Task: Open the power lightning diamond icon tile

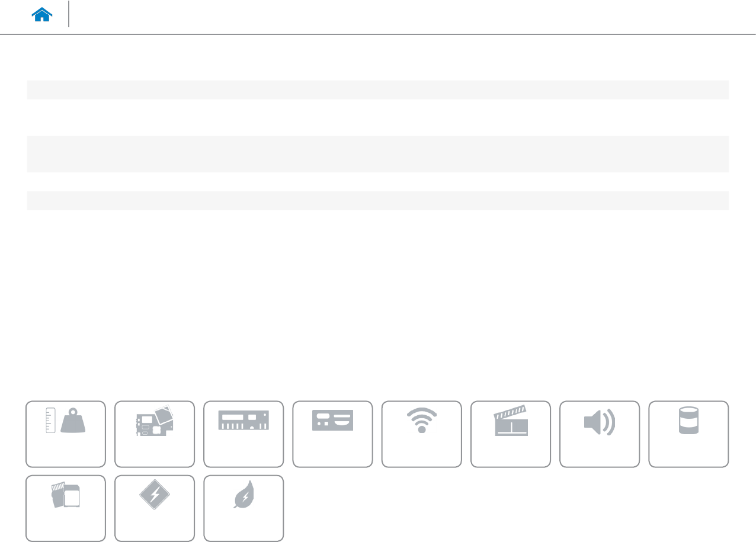Action: pos(155,508)
